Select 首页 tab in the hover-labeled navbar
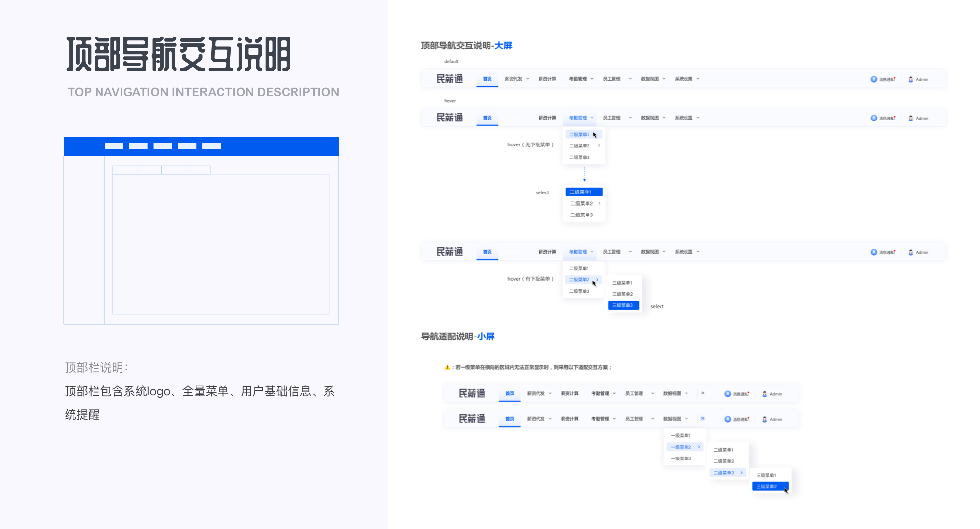This screenshot has width=980, height=529. click(x=487, y=118)
